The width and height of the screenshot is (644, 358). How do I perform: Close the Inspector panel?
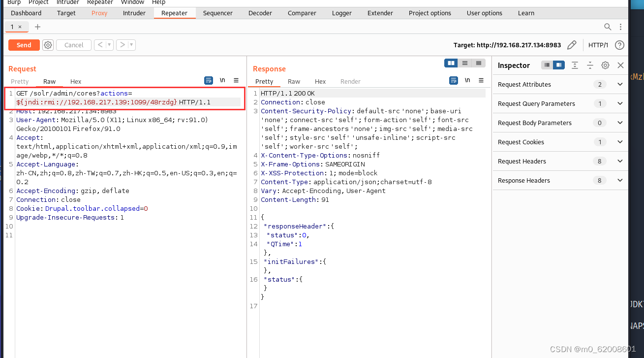[x=620, y=65]
